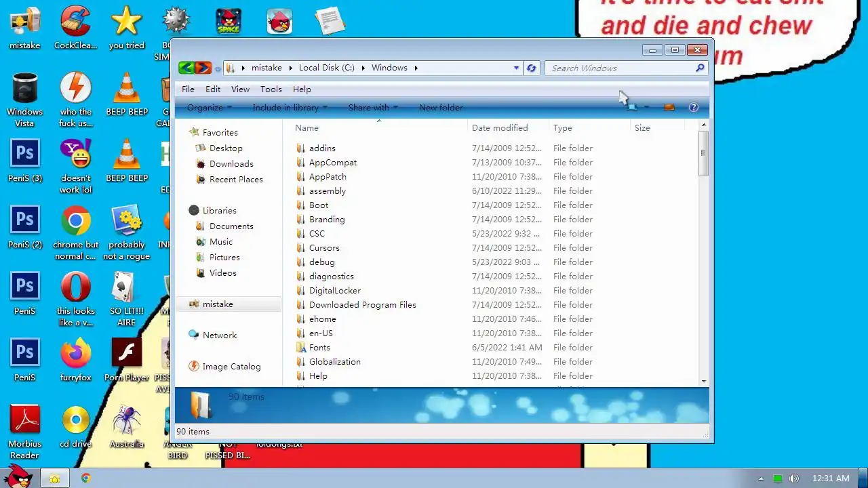Open the View menu
This screenshot has width=868, height=488.
pyautogui.click(x=240, y=89)
